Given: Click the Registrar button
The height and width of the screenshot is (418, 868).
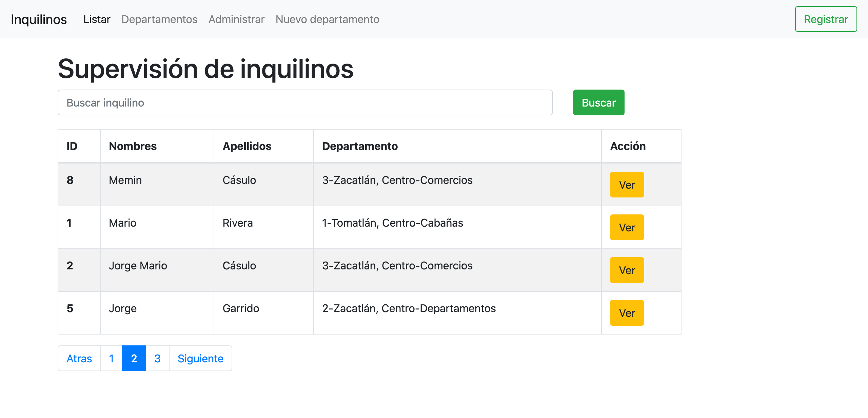Looking at the screenshot, I should (826, 19).
